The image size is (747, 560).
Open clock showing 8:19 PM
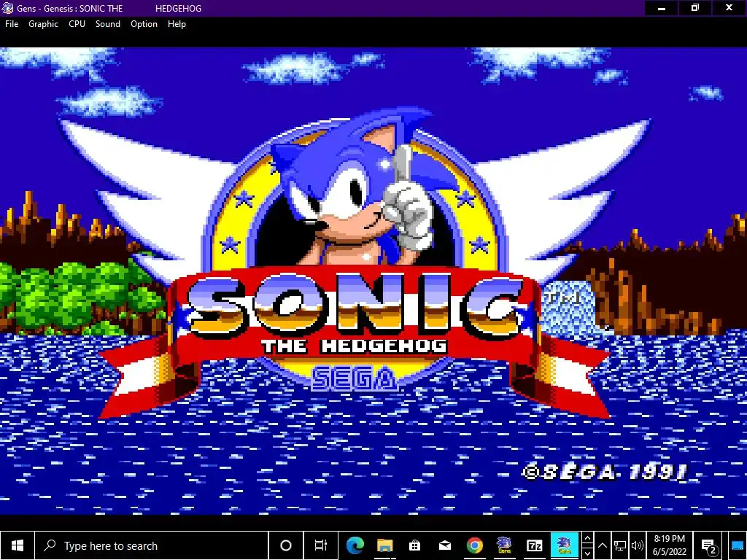670,545
